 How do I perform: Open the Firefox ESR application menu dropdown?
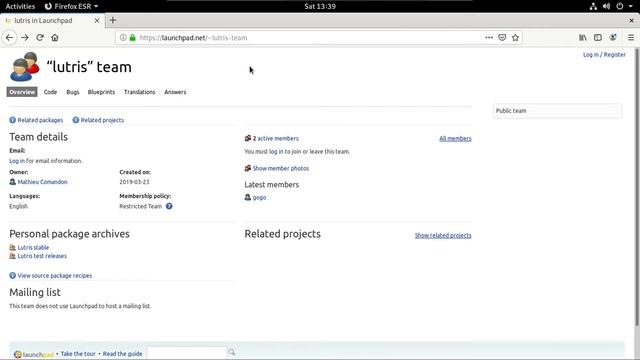pos(71,6)
